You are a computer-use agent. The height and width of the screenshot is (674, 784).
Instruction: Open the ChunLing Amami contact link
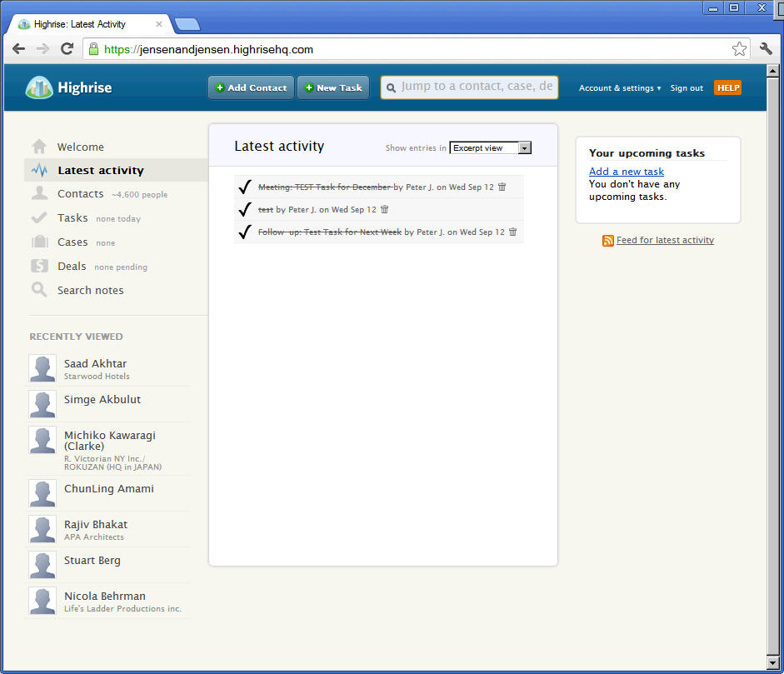(109, 489)
